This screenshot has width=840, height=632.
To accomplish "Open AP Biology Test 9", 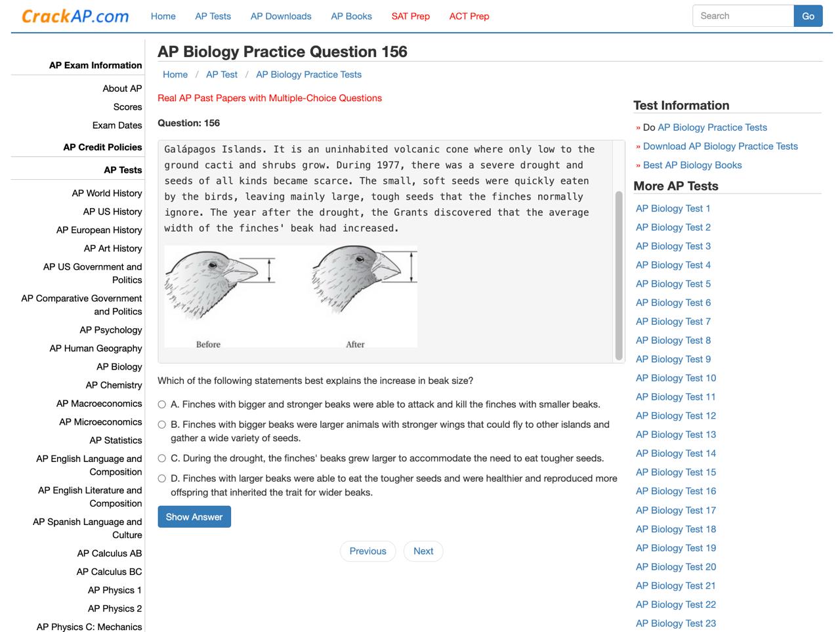I will (673, 359).
